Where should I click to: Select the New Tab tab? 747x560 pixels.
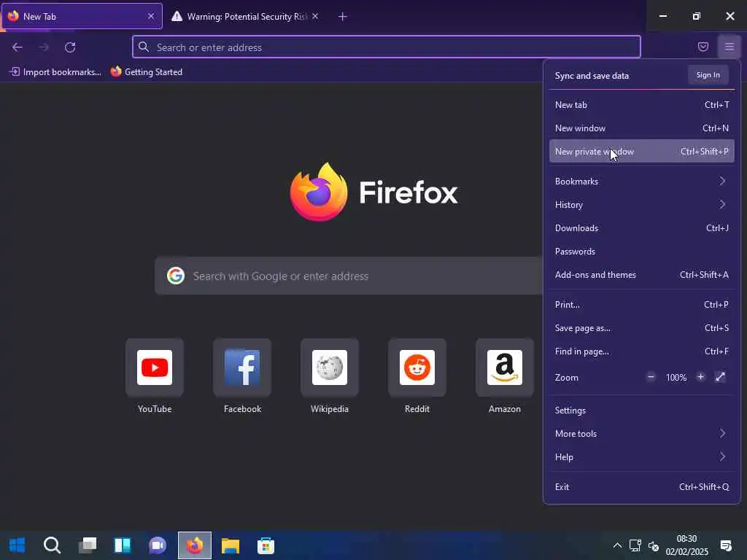(x=82, y=16)
